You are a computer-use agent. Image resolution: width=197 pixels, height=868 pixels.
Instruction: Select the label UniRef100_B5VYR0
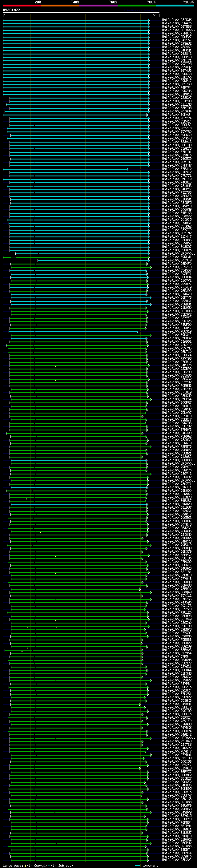177,131
